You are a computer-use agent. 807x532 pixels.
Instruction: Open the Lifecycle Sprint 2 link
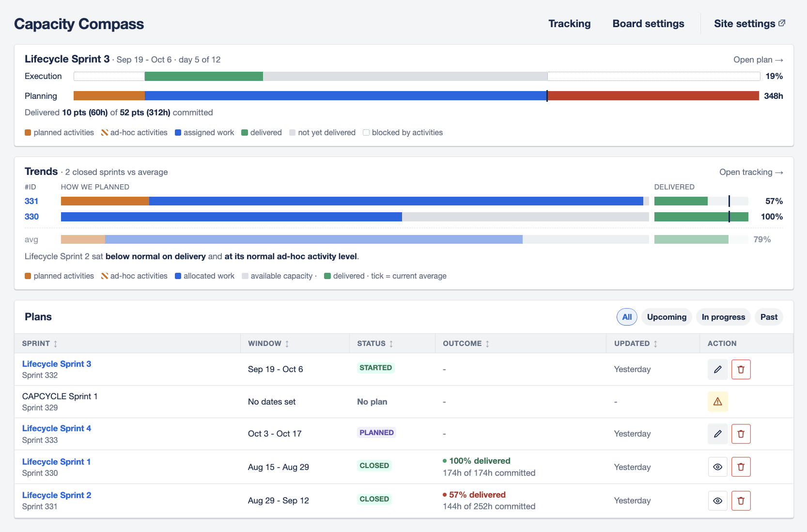(57, 495)
